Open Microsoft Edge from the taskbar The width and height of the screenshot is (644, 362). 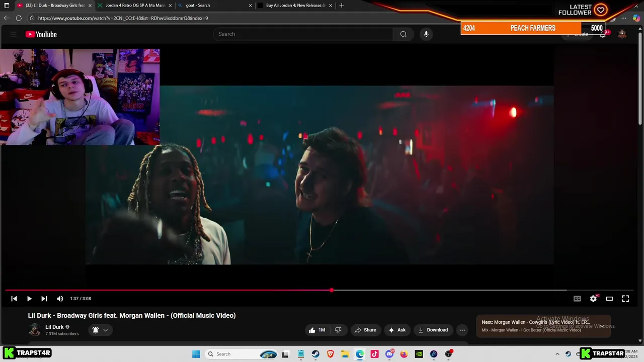(360, 354)
